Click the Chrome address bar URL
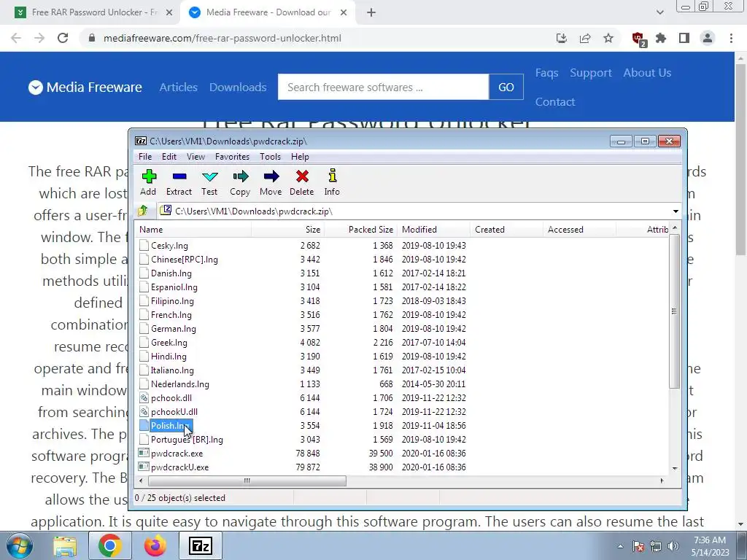This screenshot has height=560, width=747. point(222,38)
